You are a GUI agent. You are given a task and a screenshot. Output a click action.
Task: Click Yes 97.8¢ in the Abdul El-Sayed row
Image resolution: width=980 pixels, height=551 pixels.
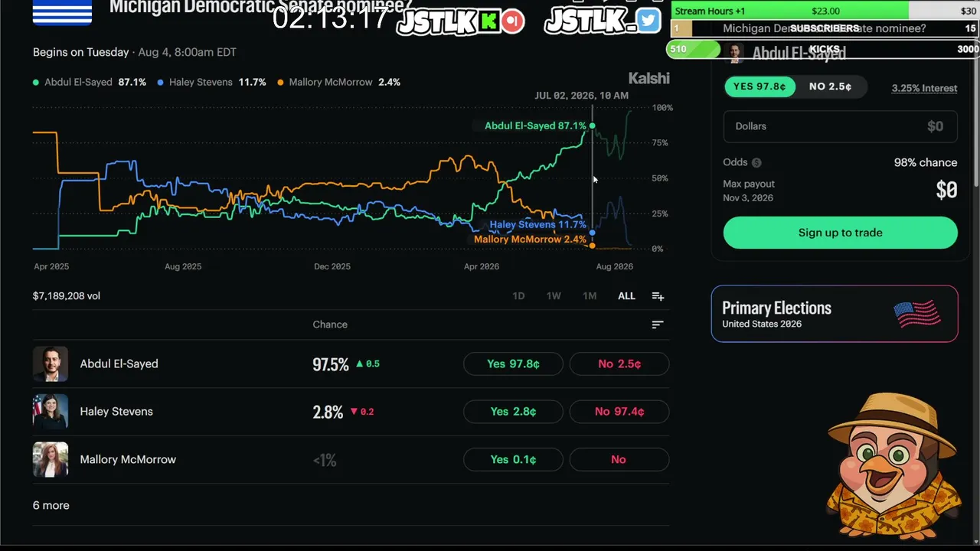tap(513, 364)
